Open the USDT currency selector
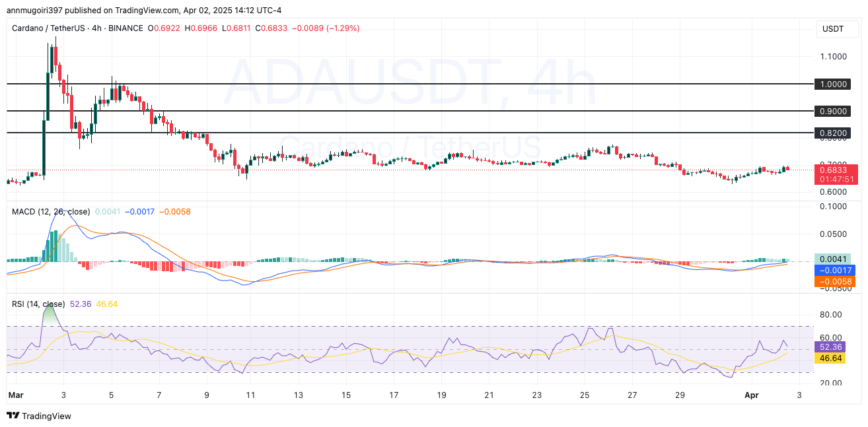Screen dimensions: 868x427 [832, 28]
